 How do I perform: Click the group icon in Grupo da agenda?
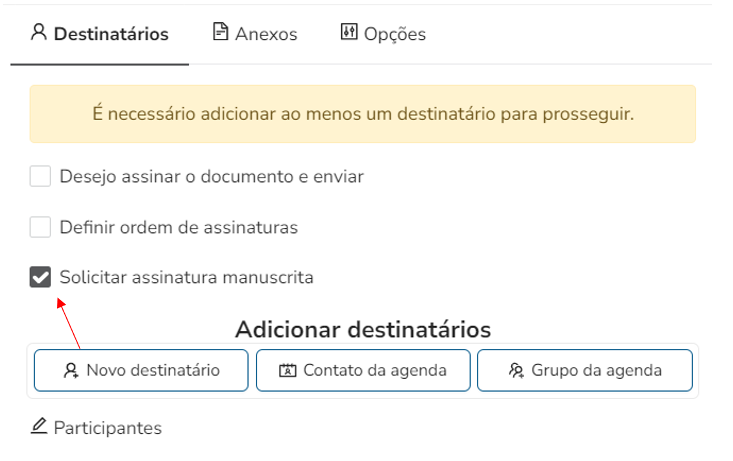click(x=516, y=370)
